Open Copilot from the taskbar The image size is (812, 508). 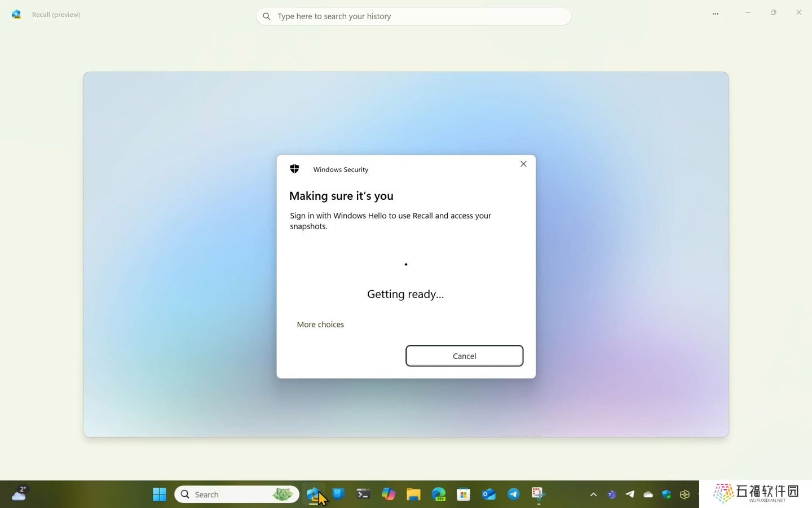(x=389, y=494)
